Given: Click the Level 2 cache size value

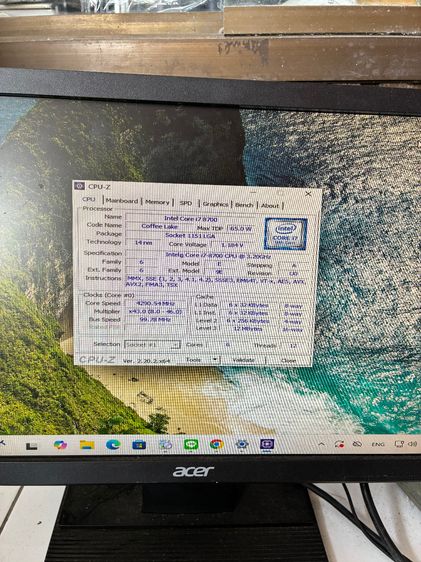Looking at the screenshot, I should [x=248, y=321].
